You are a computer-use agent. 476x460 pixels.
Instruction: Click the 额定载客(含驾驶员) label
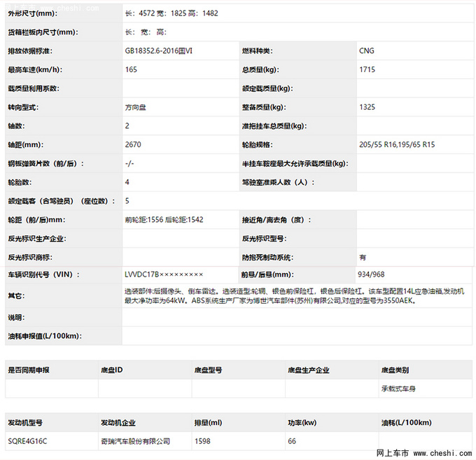click(62, 202)
